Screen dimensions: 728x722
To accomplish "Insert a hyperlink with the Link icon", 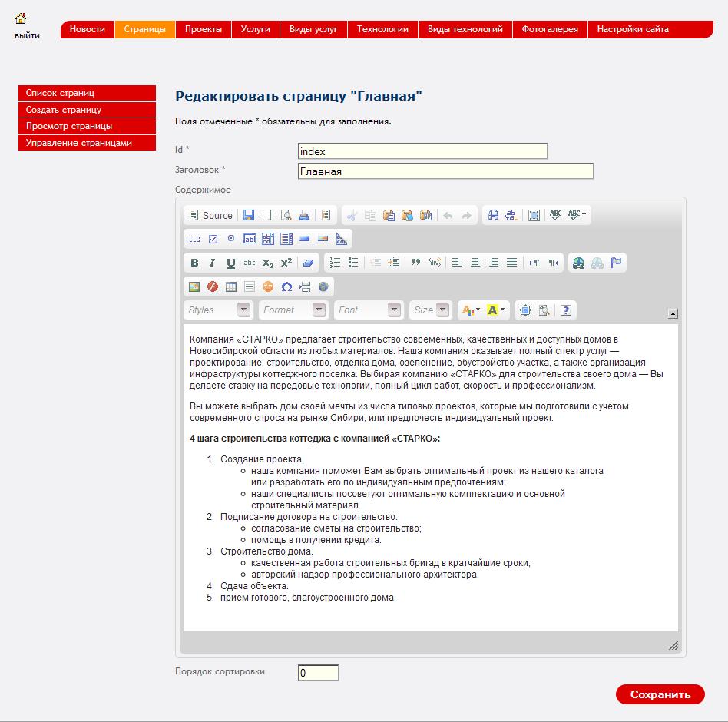I will (578, 263).
